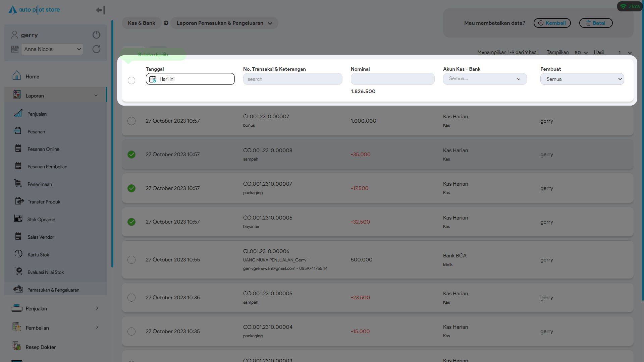
Task: Collapse sidebar with the left arrow icon
Action: (100, 10)
